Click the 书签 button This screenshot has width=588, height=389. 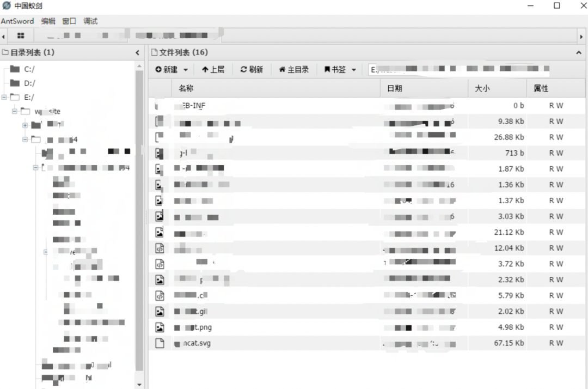tap(335, 69)
